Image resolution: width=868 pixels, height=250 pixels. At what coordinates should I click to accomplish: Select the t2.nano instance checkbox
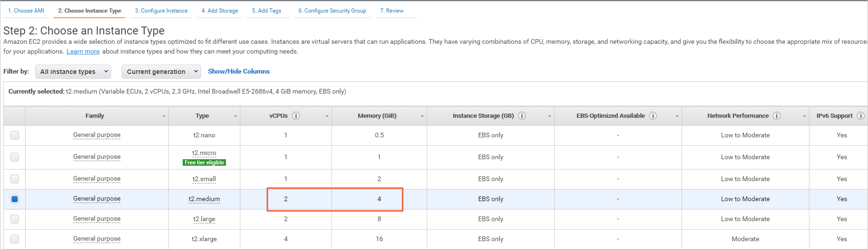15,135
